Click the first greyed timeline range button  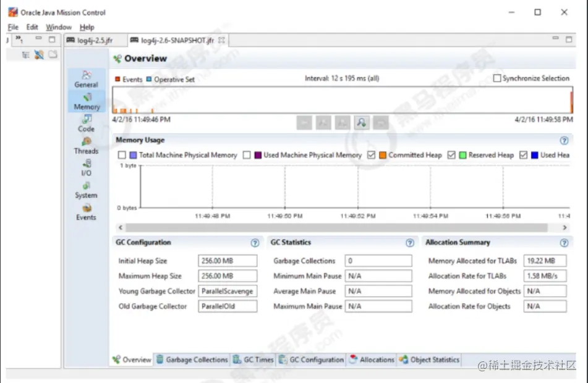point(304,122)
